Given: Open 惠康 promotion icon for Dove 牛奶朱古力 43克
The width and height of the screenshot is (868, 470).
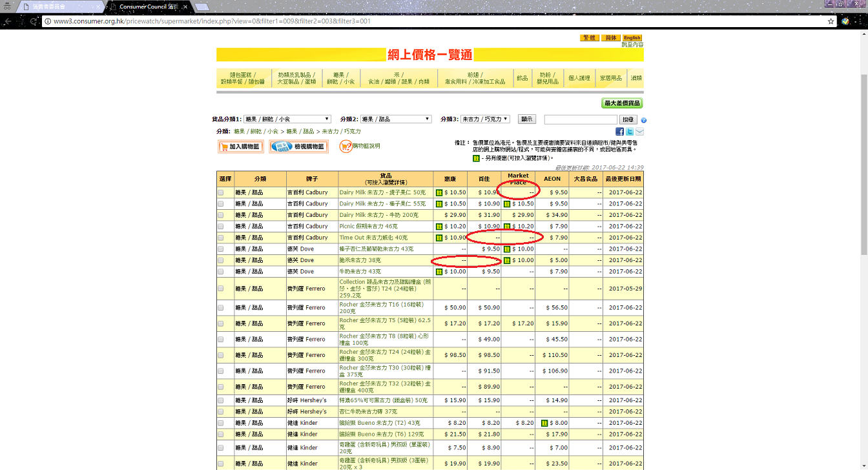Looking at the screenshot, I should 439,272.
